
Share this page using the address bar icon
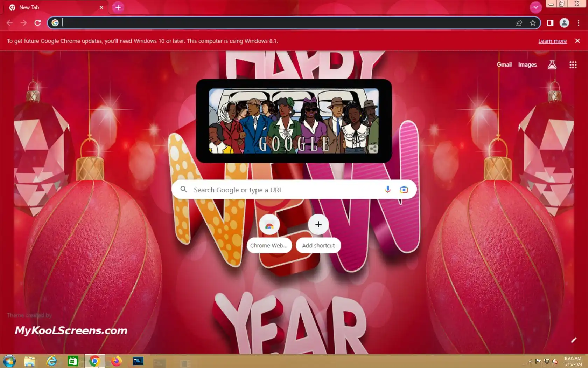(x=519, y=23)
